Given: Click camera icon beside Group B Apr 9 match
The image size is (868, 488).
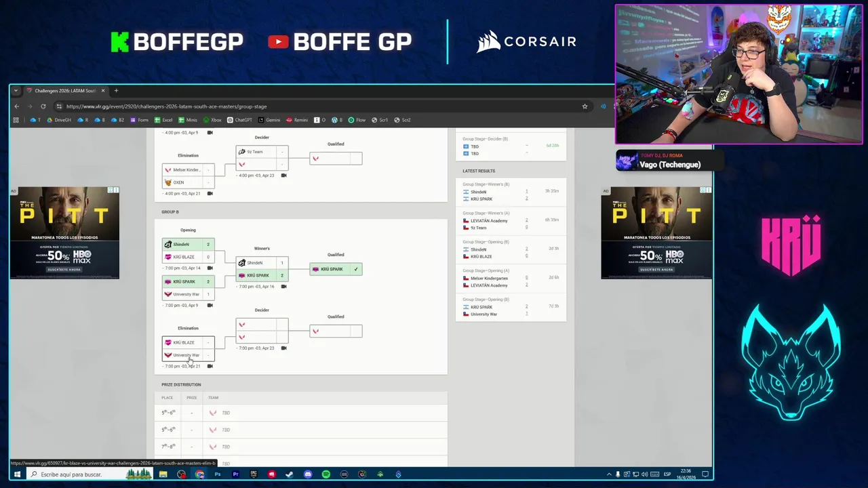Looking at the screenshot, I should (x=210, y=306).
